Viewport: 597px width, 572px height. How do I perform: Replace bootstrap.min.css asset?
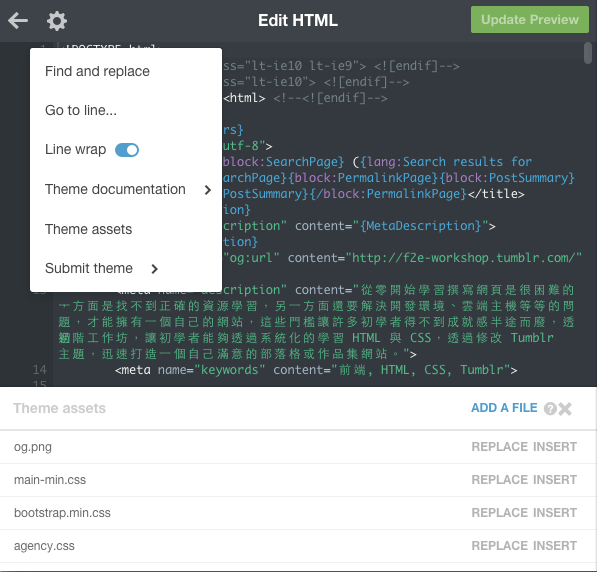coord(500,513)
